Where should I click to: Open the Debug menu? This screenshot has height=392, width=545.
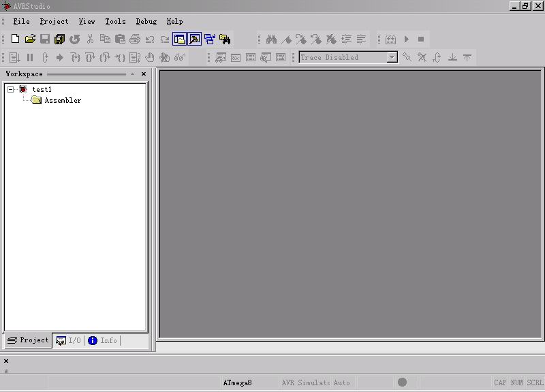tap(146, 22)
